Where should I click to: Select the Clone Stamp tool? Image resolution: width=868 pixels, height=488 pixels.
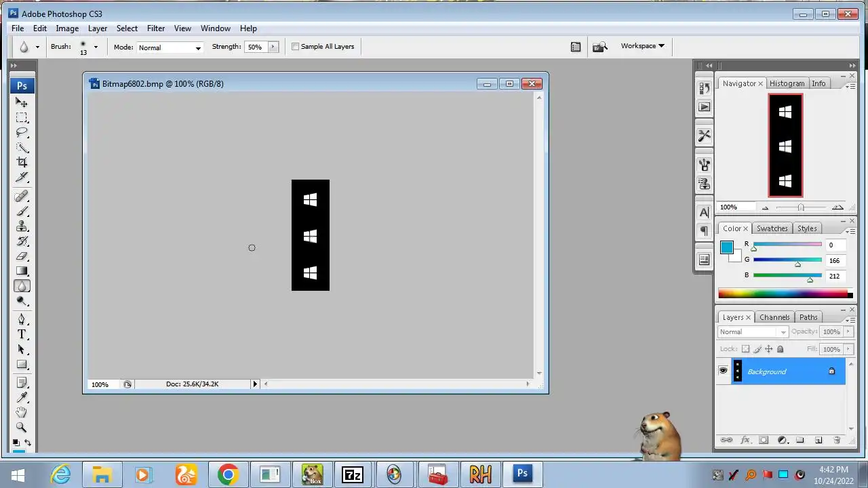(x=22, y=226)
